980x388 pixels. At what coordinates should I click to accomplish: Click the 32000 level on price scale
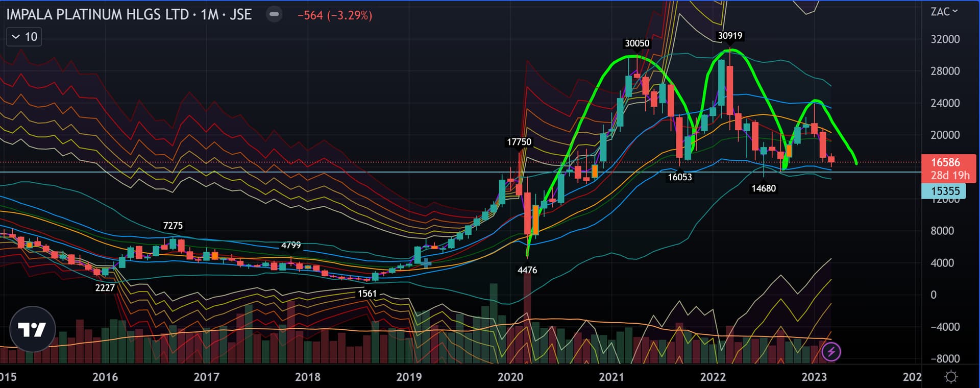pos(945,39)
